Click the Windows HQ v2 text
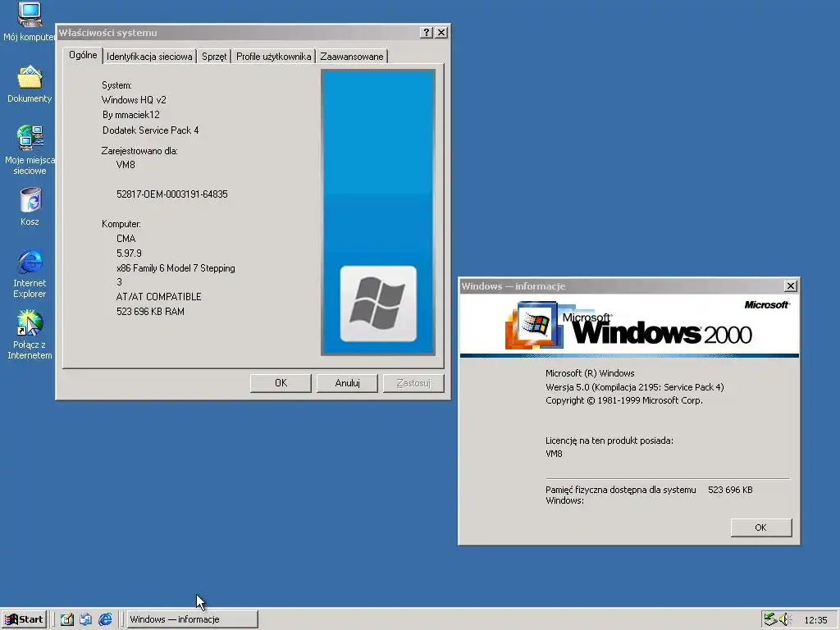 [x=134, y=100]
